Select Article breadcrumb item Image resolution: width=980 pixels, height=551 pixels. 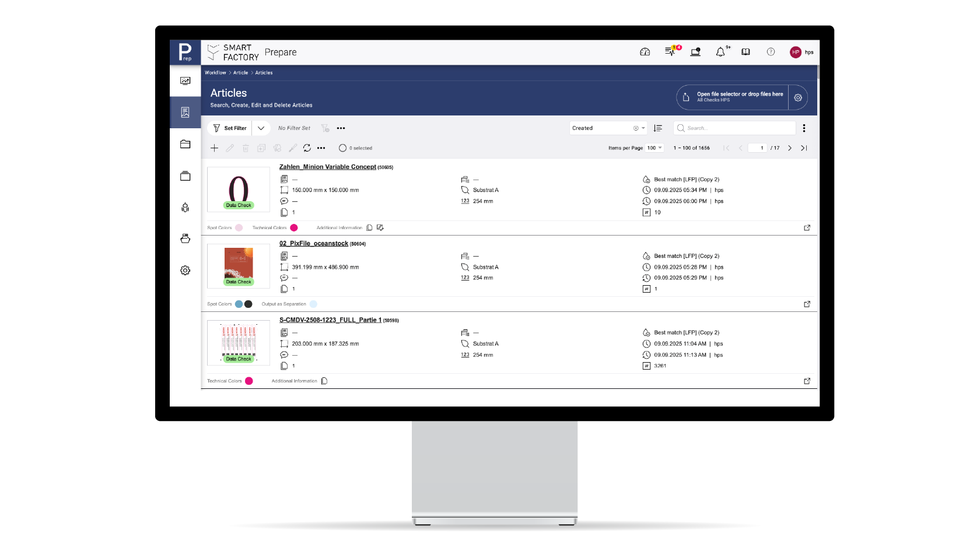tap(240, 73)
